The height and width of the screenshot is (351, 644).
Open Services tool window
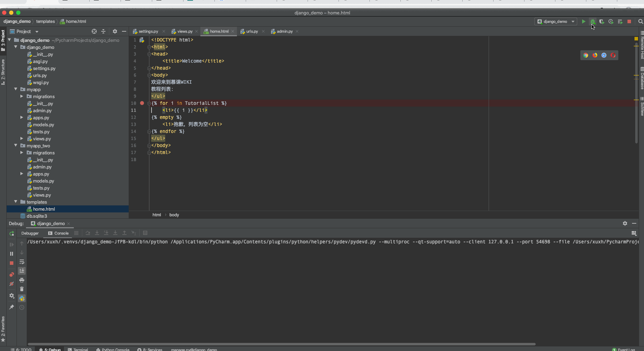coord(150,349)
